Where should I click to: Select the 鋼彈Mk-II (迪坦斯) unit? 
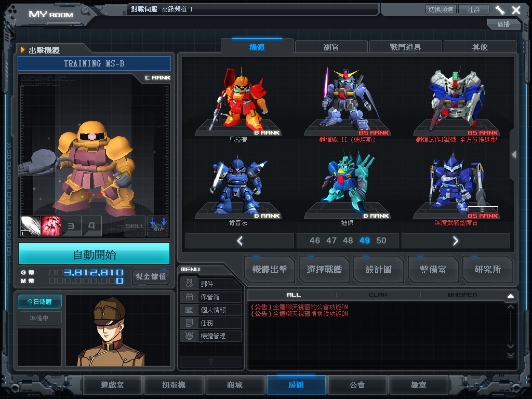pos(348,101)
